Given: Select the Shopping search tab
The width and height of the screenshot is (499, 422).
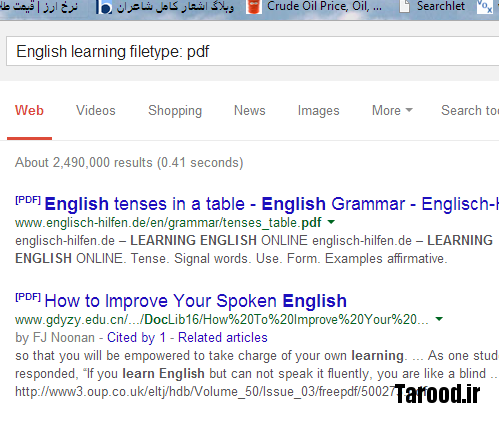Looking at the screenshot, I should tap(175, 110).
